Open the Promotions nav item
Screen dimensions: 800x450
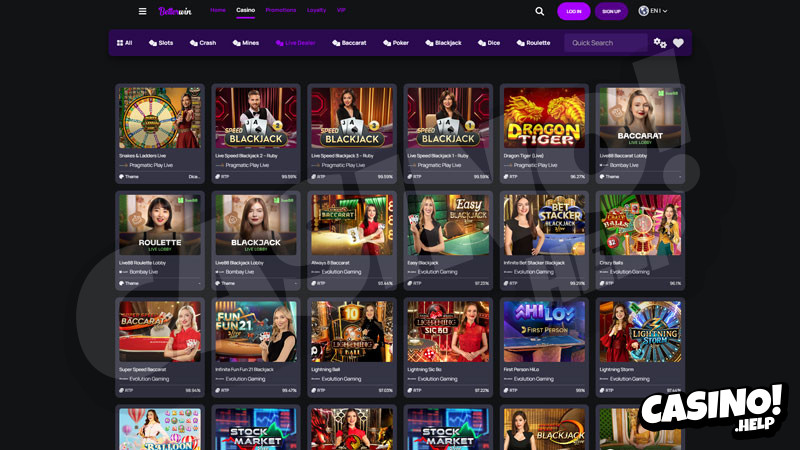281,10
